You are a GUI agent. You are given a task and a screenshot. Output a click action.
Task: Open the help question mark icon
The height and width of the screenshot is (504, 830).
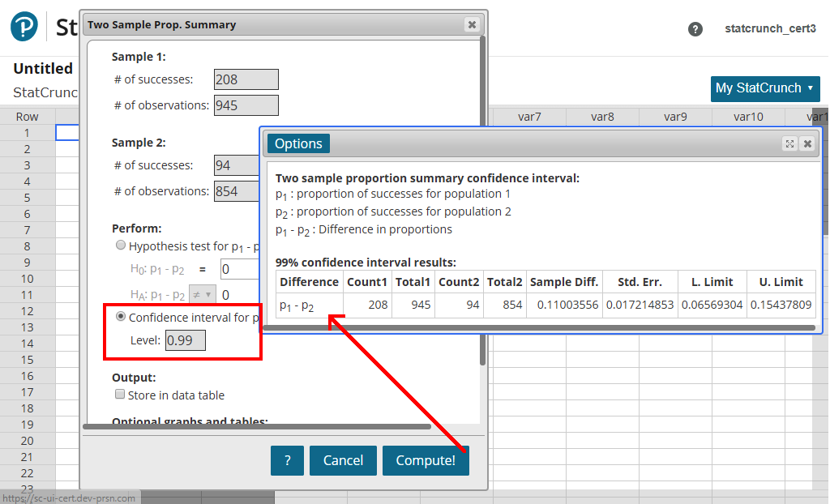695,29
